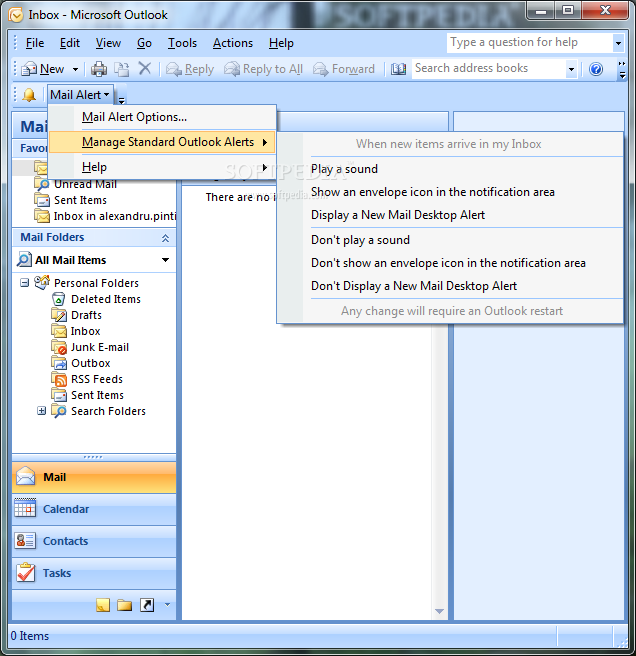Click the All Mail Items search icon
636x656 pixels.
click(24, 260)
